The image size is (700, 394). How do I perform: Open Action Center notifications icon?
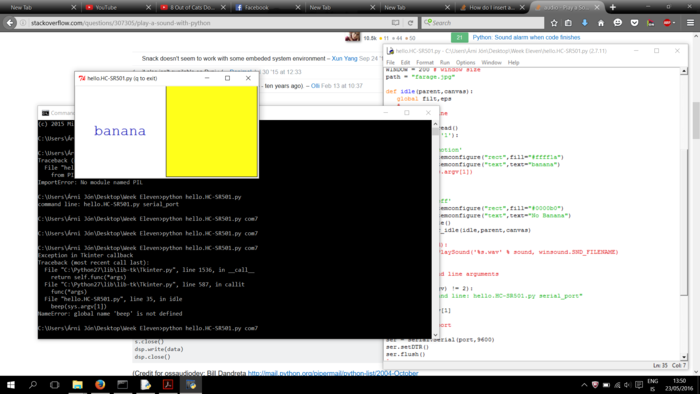click(639, 385)
